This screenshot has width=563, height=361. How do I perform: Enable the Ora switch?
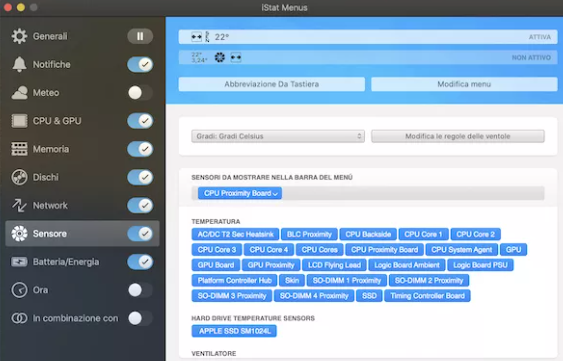140,290
